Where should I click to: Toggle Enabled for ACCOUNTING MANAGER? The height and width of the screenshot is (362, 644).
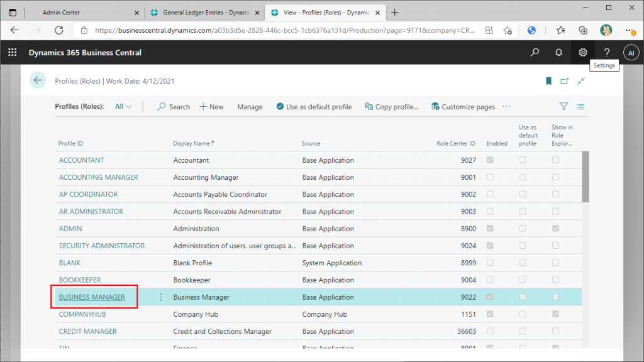tap(490, 177)
